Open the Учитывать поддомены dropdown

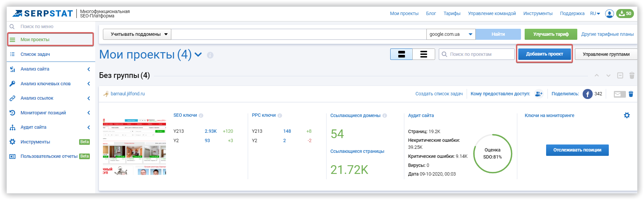pos(137,34)
